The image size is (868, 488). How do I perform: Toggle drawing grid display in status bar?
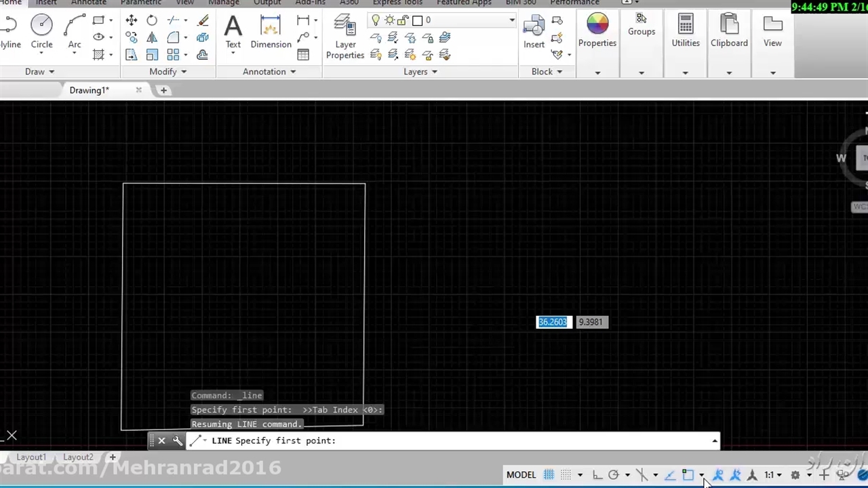click(x=549, y=475)
